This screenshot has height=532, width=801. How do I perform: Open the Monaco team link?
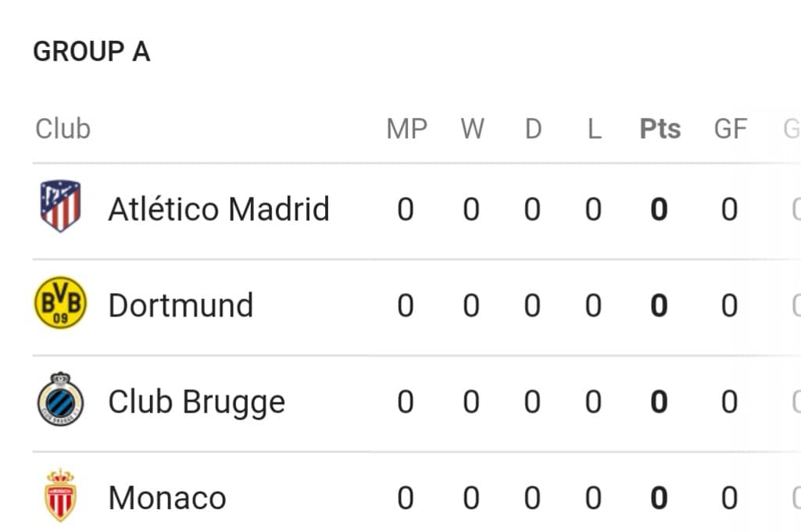pos(167,498)
